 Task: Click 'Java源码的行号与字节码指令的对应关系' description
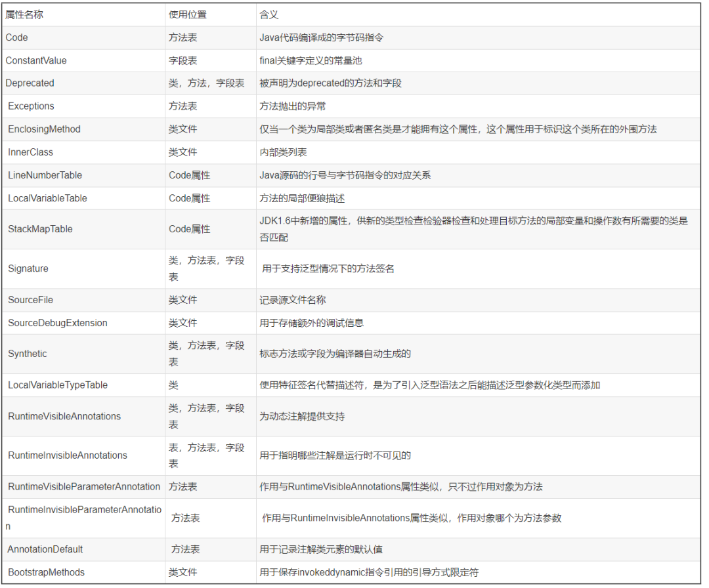345,175
